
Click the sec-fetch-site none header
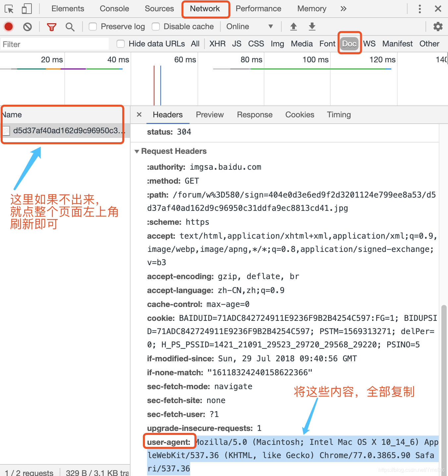186,400
